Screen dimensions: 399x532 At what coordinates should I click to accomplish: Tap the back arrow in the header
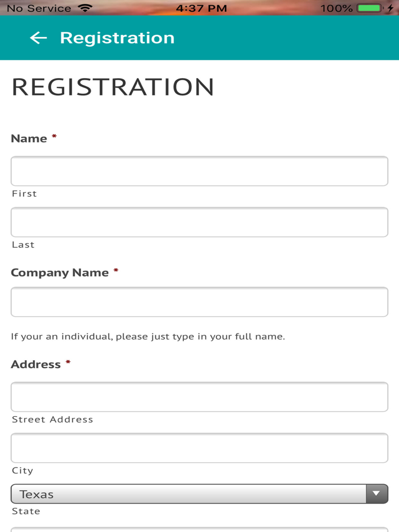[x=38, y=38]
